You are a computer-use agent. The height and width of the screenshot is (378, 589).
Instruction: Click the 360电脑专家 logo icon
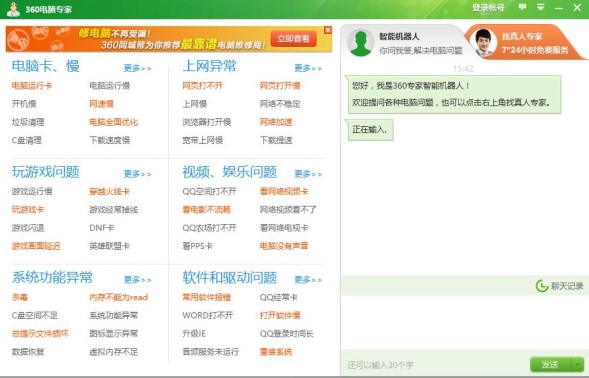coord(14,9)
